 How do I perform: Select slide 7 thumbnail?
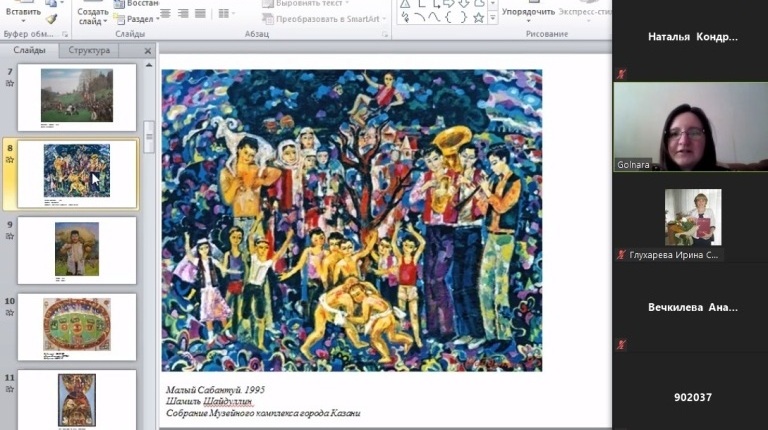77,97
